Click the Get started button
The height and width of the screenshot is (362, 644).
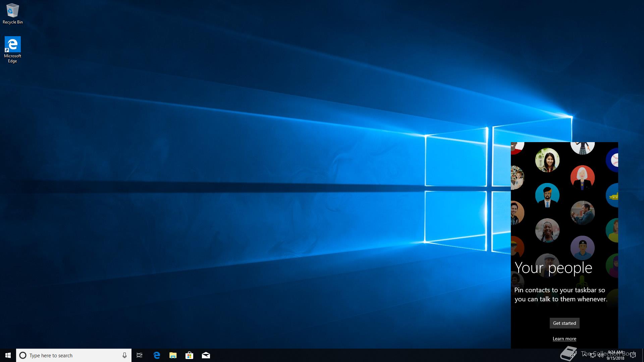pos(564,323)
